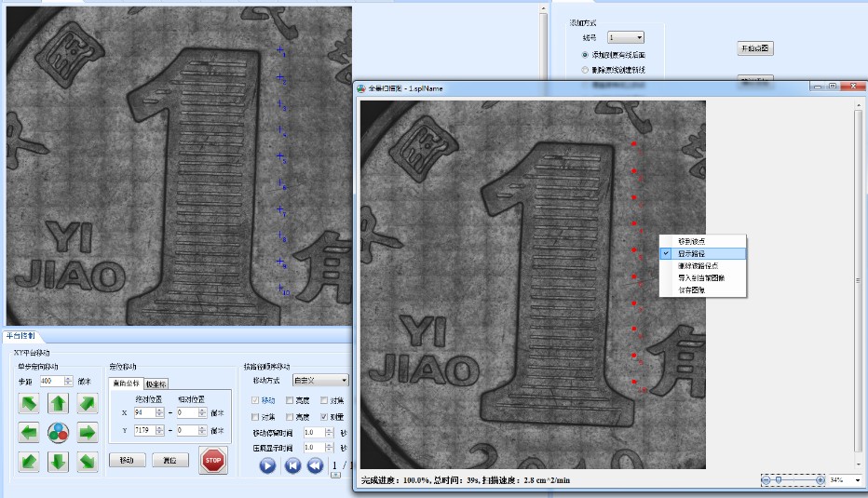Click the blue play button
868x498 pixels.
(267, 464)
